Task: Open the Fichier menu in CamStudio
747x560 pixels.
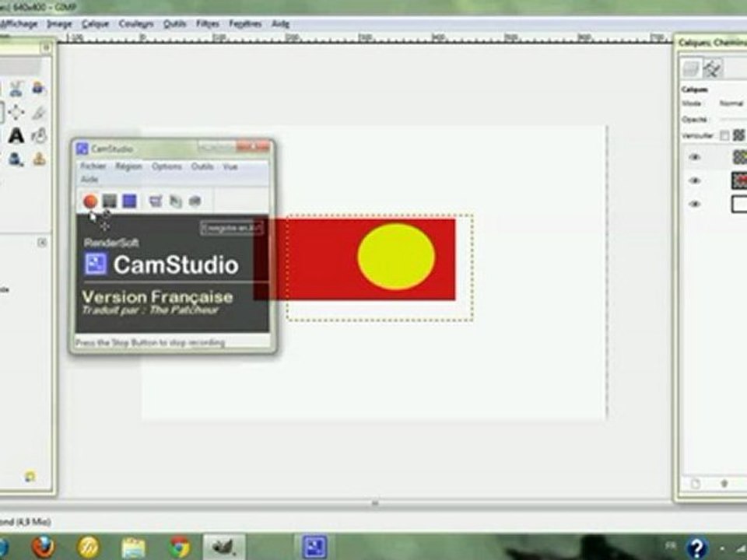Action: (x=93, y=166)
